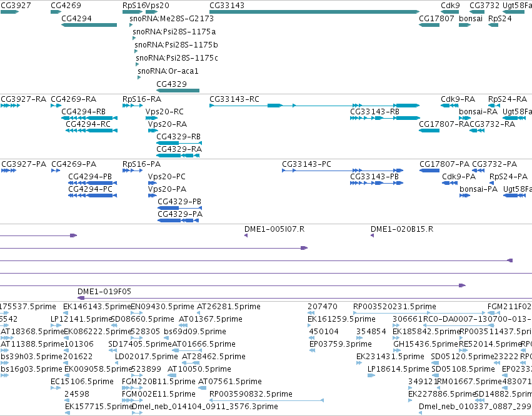
Task: Open the CG4294 gene label
Action: click(x=76, y=19)
